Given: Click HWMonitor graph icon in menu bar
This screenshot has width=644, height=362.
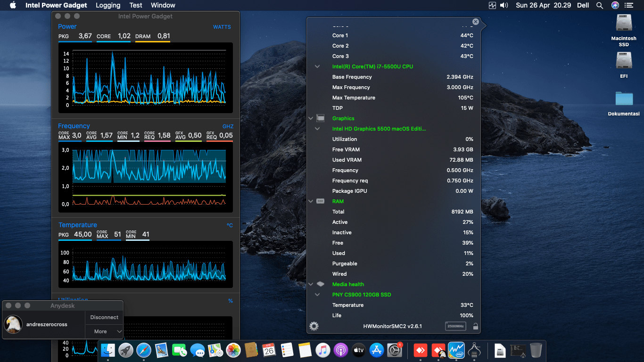Looking at the screenshot, I should (493, 5).
